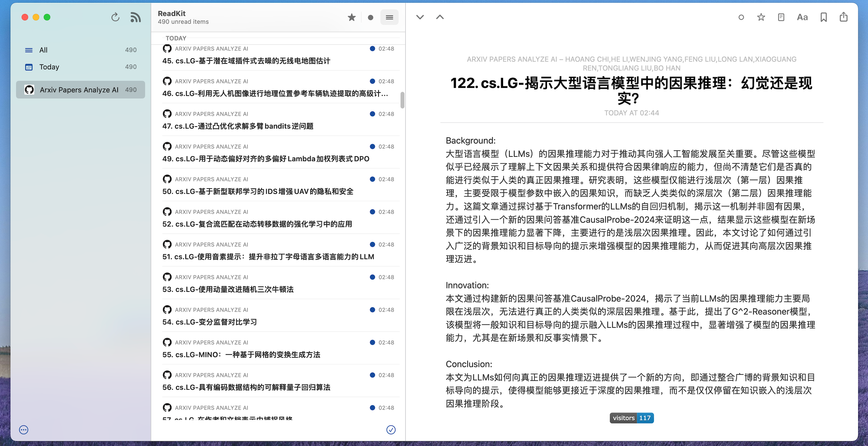The image size is (868, 446).
Task: Click the Today calendar icon
Action: [29, 67]
